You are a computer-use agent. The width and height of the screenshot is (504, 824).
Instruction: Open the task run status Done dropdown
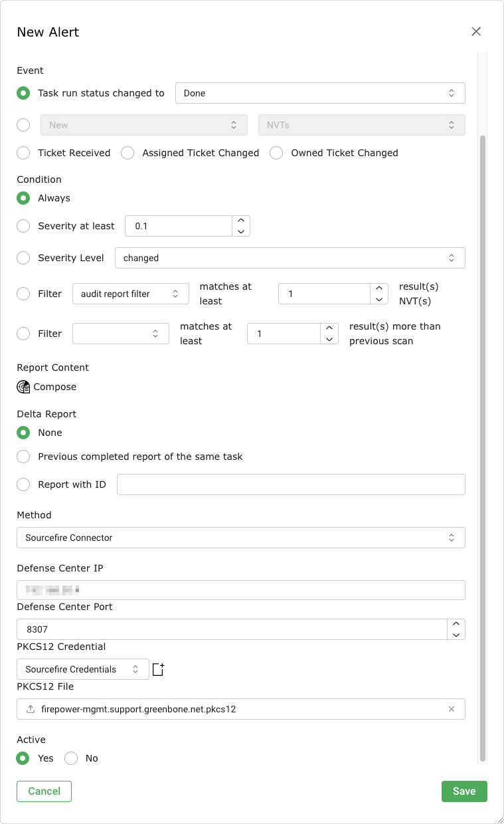tap(320, 93)
